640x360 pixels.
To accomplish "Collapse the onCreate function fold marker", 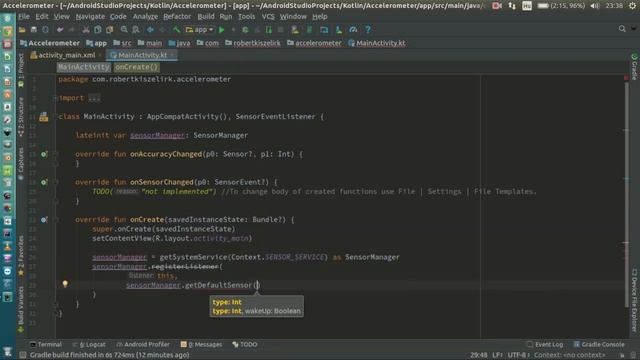I will [x=56, y=220].
